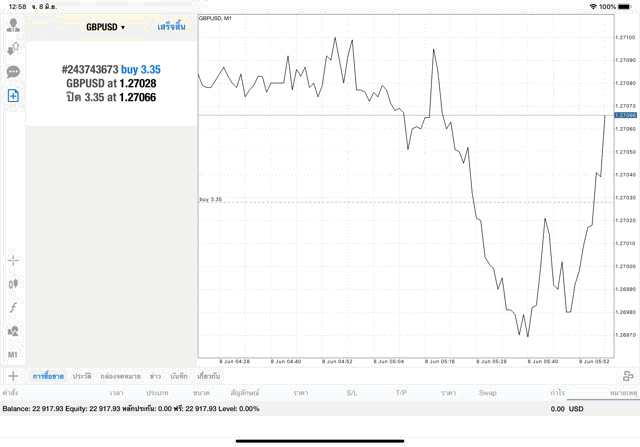Image resolution: width=640 pixels, height=447 pixels.
Task: Activate the crosshair cursor tool
Action: [13, 260]
